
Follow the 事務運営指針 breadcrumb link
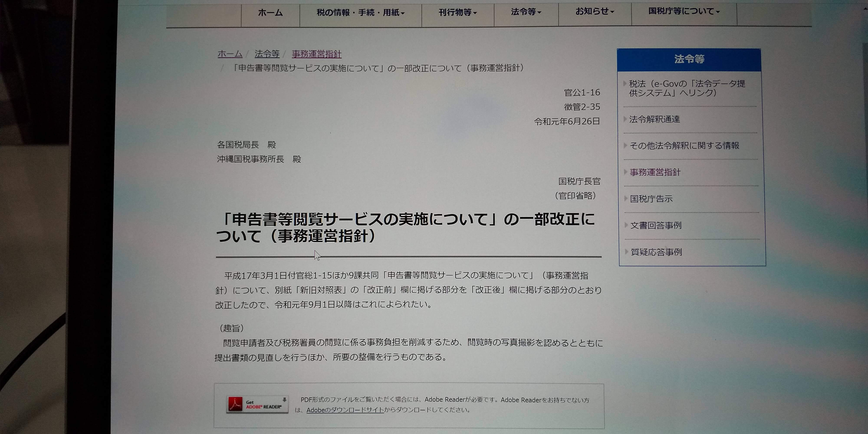[316, 54]
